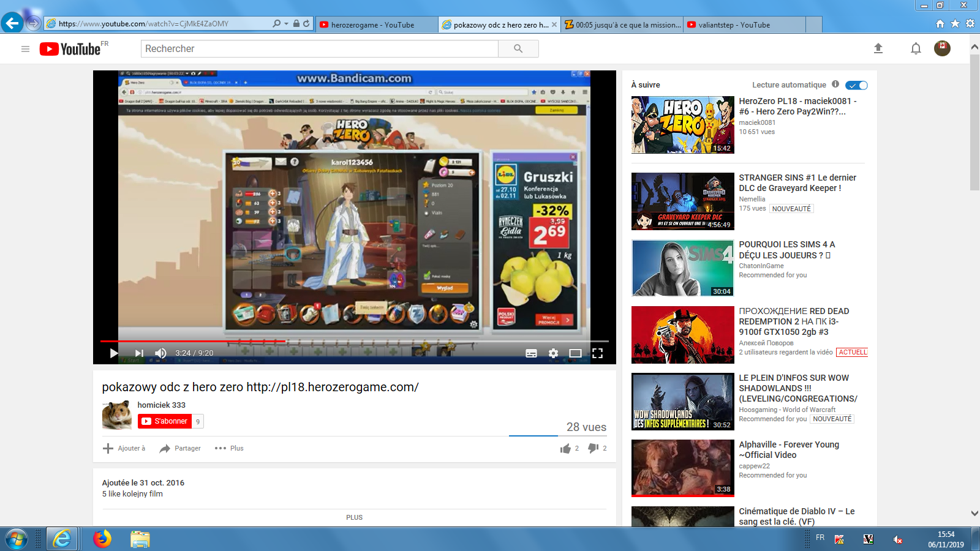Viewport: 980px width, 551px height.
Task: Click Ajouter à to add to playlist
Action: (x=124, y=448)
